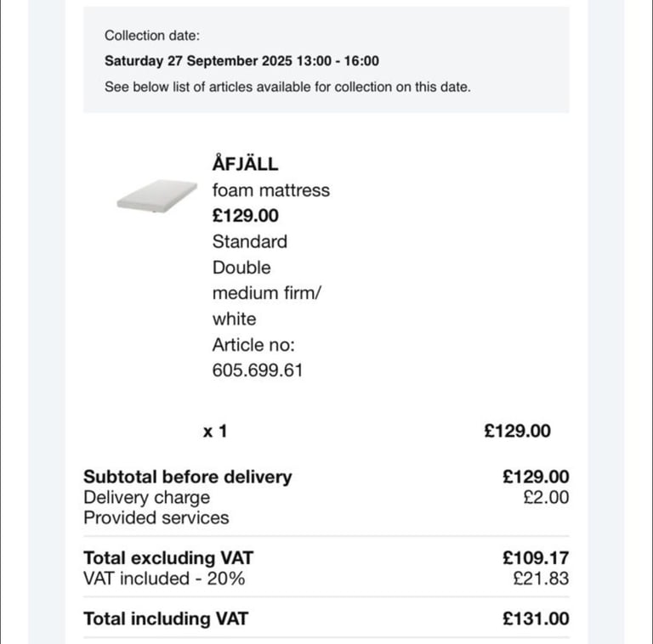This screenshot has width=653, height=644.
Task: Click the £109.17 total excluding VAT amount
Action: [536, 558]
